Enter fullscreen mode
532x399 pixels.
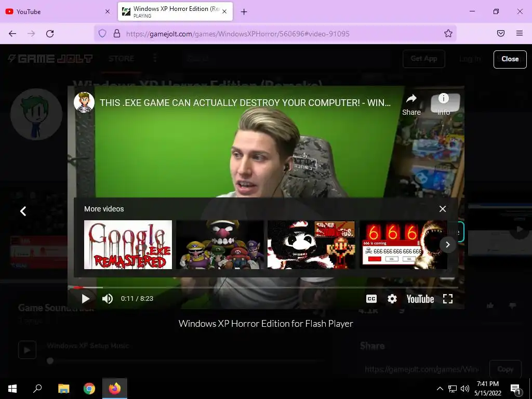tap(448, 299)
